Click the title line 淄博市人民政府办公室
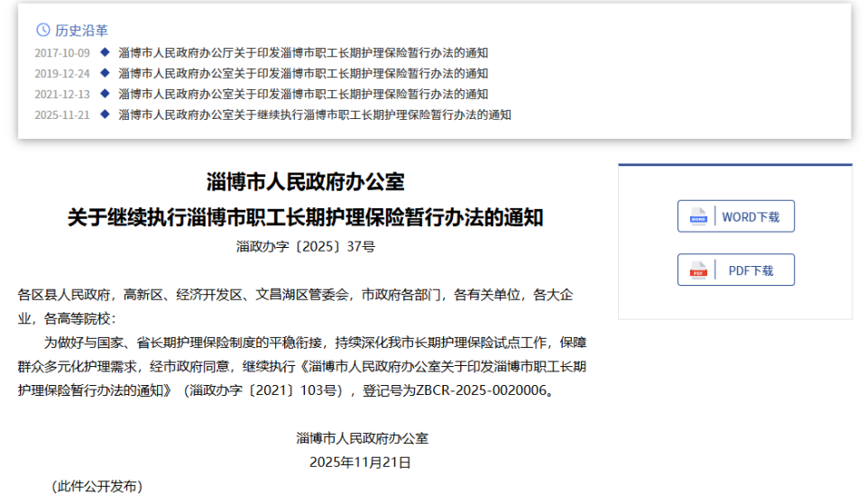 point(306,181)
